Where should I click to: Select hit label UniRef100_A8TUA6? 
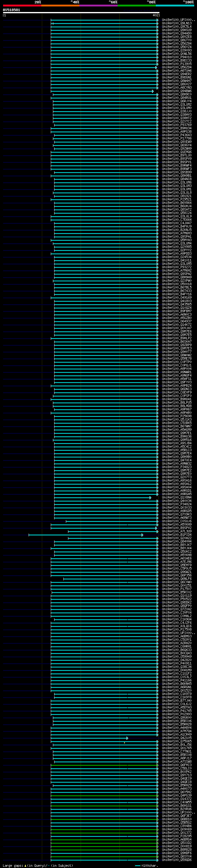click(x=177, y=71)
